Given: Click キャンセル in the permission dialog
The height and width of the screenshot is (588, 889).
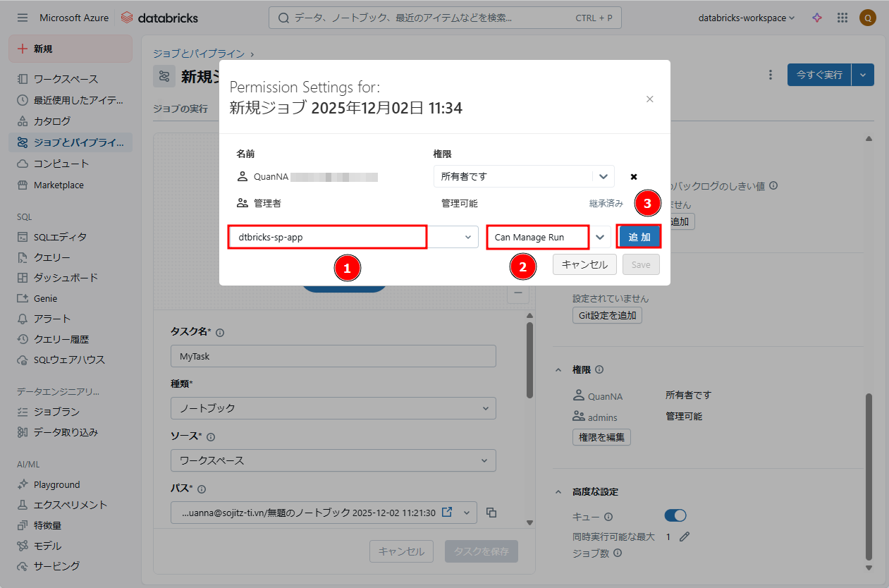Looking at the screenshot, I should click(584, 265).
